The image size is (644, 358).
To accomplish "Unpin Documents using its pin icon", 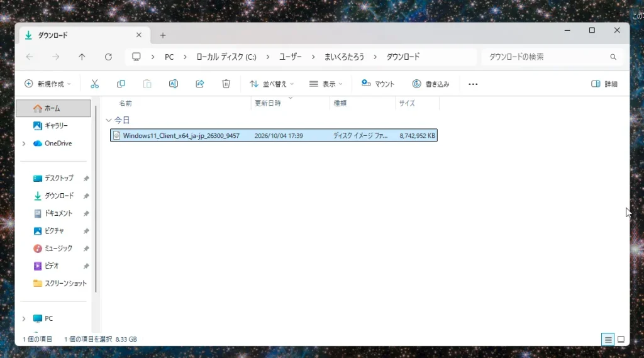I will 86,213.
